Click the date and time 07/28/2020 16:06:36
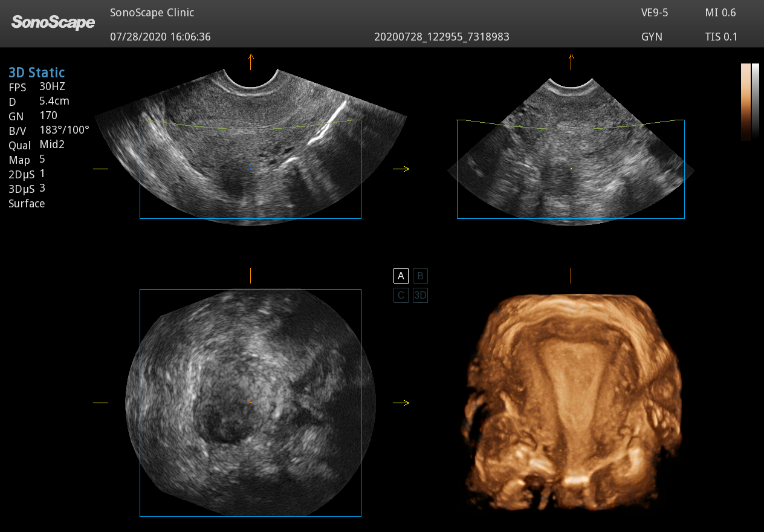 click(160, 37)
